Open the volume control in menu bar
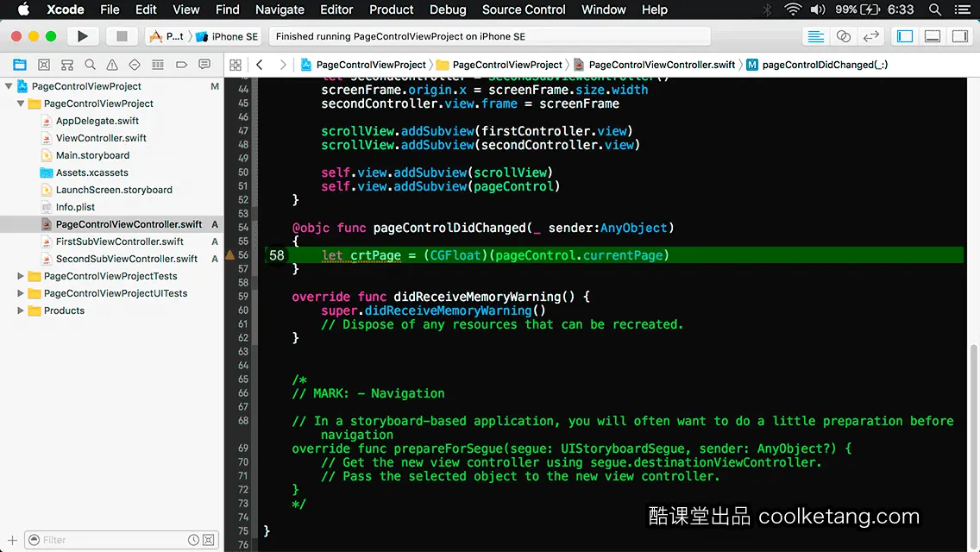Screen dimensions: 980x552 click(818, 9)
